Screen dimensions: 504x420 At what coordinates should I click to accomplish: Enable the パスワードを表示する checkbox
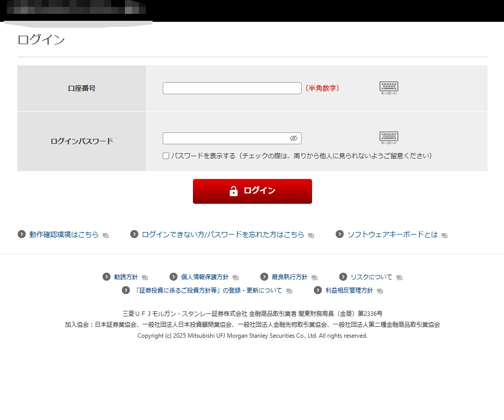pos(165,156)
